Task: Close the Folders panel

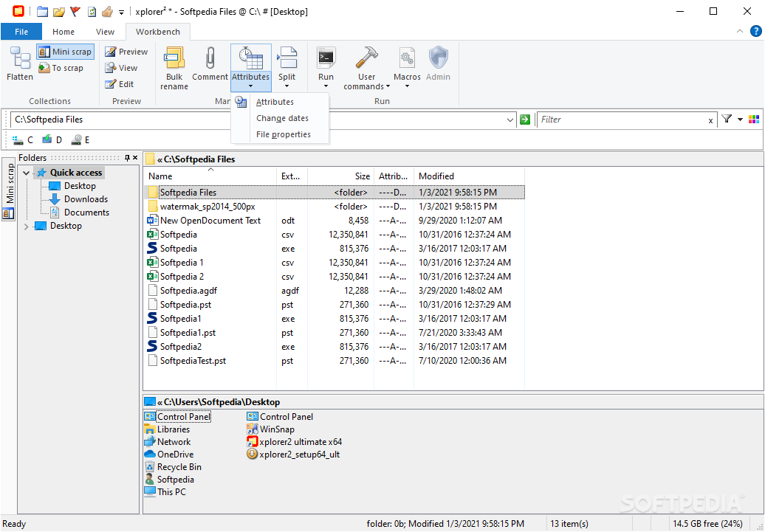Action: [135, 157]
